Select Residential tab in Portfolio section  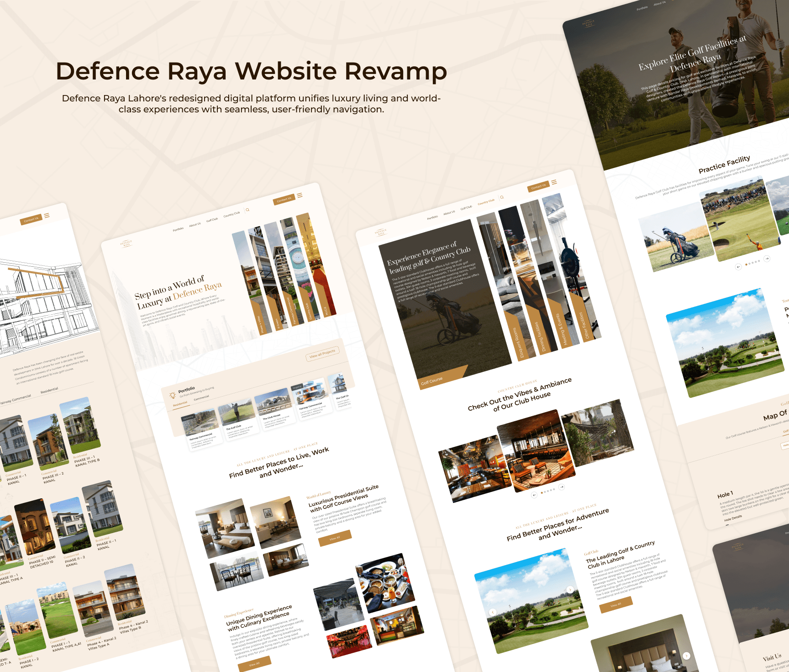click(180, 404)
